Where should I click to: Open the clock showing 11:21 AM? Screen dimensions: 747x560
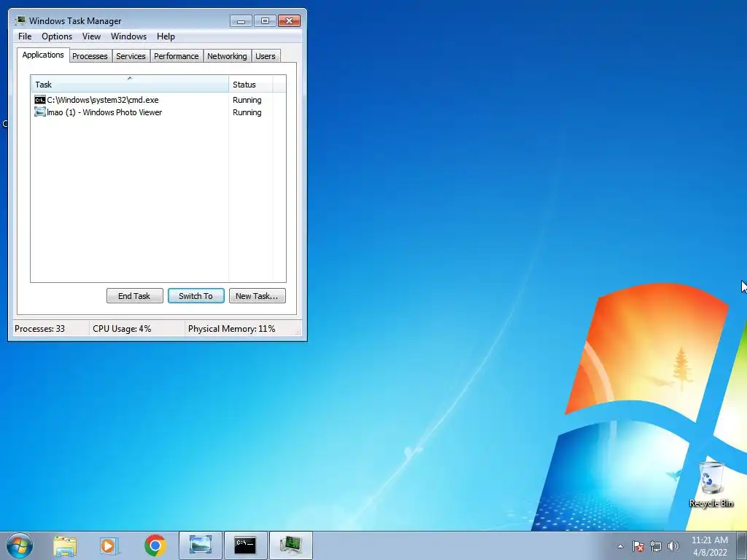709,546
